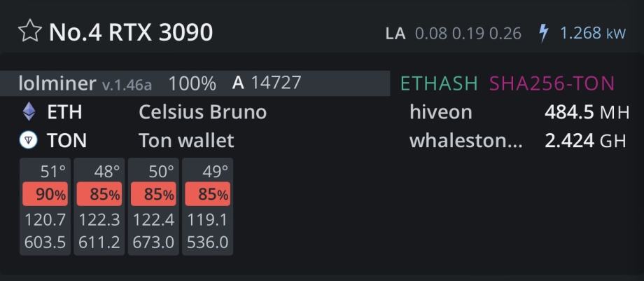Open the No.4 RTX 3090 rig title
The image size is (644, 281).
(130, 32)
